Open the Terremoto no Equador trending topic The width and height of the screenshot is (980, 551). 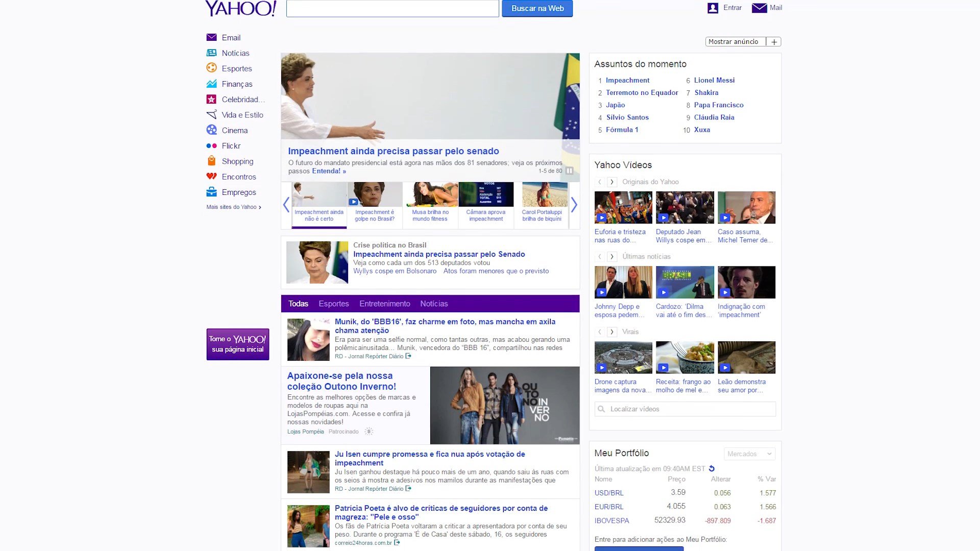tap(642, 92)
